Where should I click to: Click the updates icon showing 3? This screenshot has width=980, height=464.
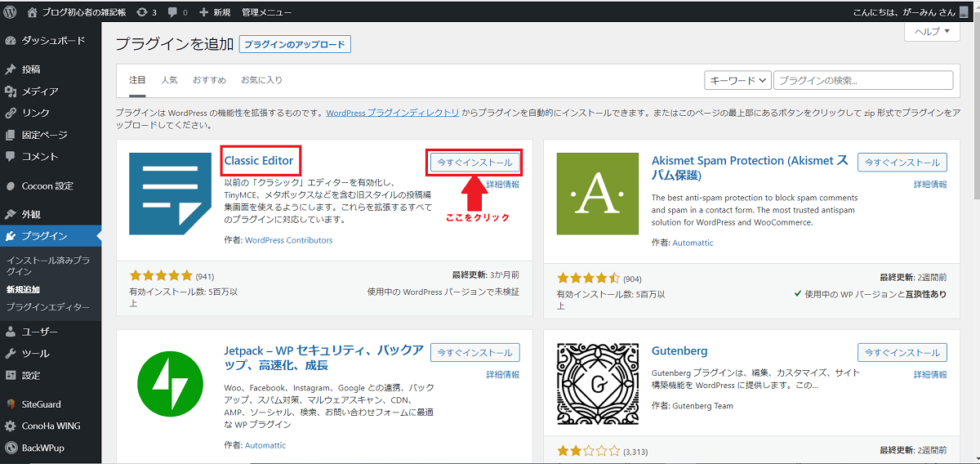click(x=143, y=12)
